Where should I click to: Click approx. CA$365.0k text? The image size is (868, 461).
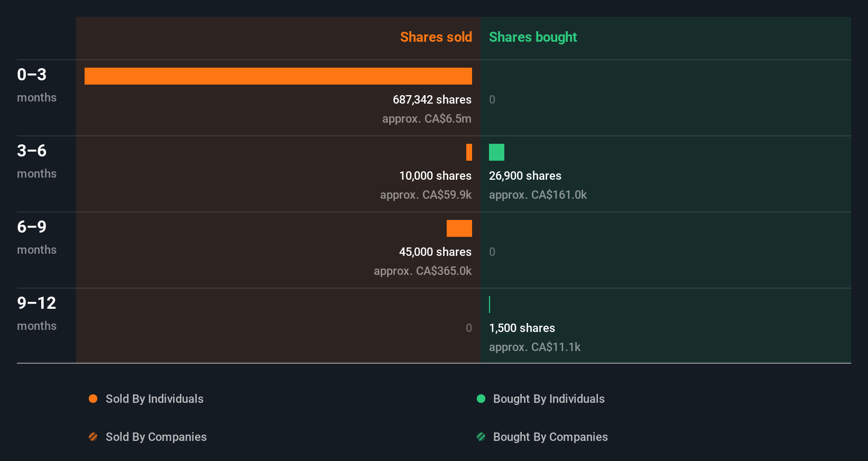coord(422,271)
